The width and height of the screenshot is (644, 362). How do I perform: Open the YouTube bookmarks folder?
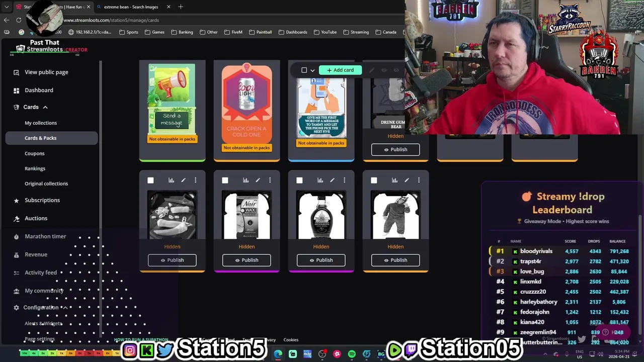[325, 32]
